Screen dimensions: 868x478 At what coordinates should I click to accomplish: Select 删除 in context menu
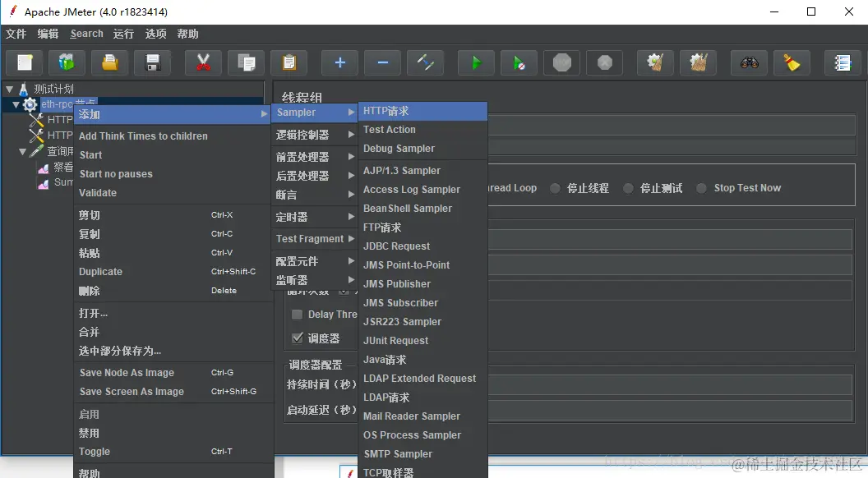(172, 291)
